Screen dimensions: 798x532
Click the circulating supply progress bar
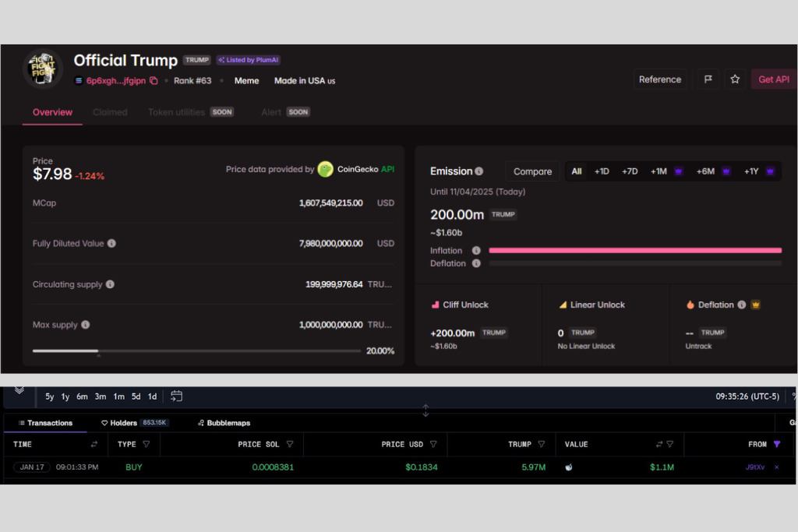tap(196, 351)
